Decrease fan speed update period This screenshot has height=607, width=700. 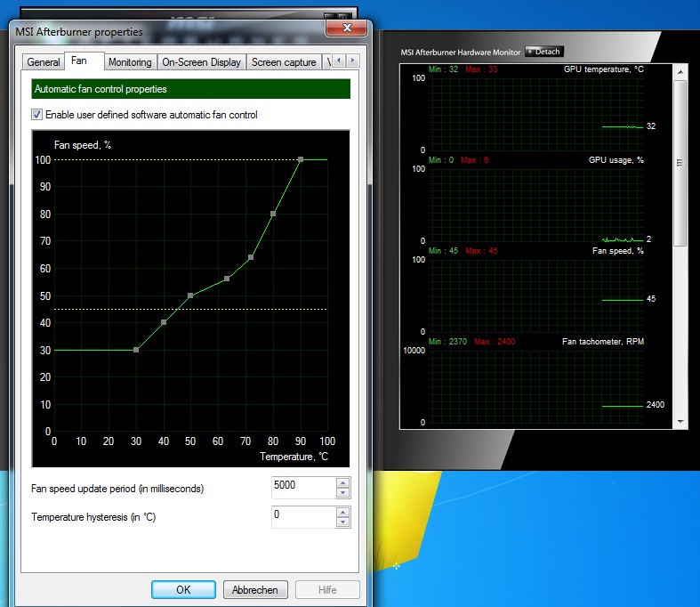342,493
